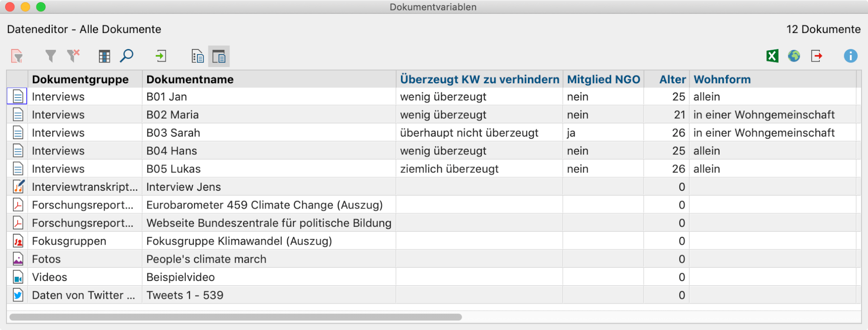Select the B01 Jan document name cell
The height and width of the screenshot is (330, 868).
pyautogui.click(x=269, y=97)
